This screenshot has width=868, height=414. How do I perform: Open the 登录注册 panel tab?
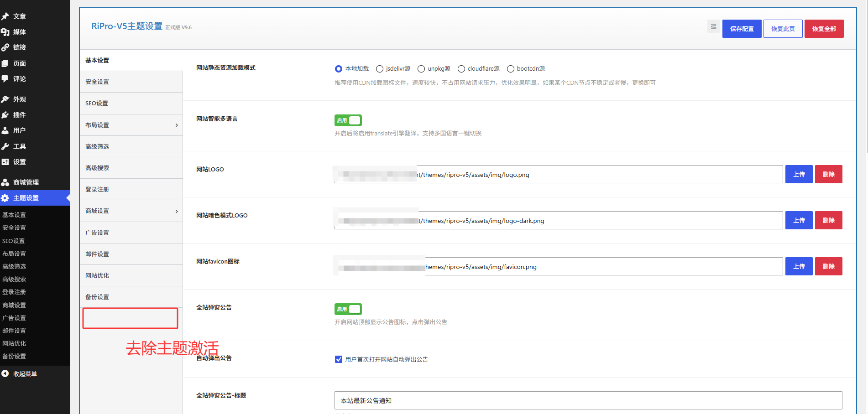tap(131, 190)
